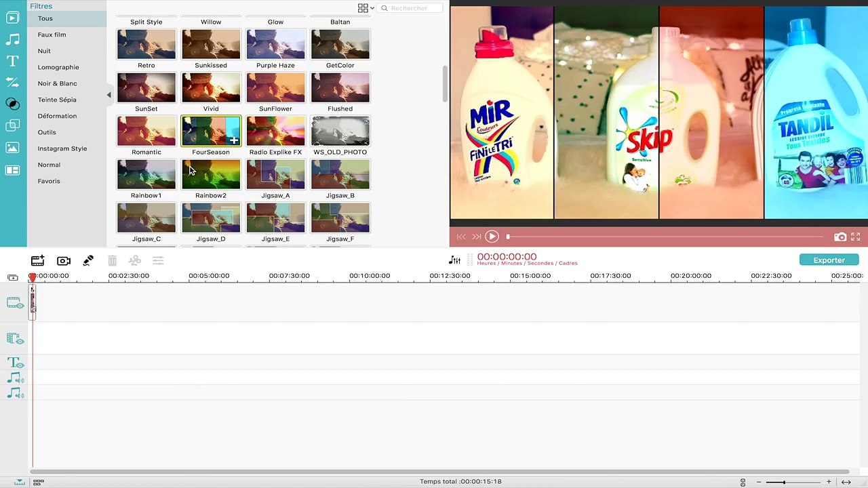868x488 pixels.
Task: Mute the first music track
Action: tap(20, 380)
